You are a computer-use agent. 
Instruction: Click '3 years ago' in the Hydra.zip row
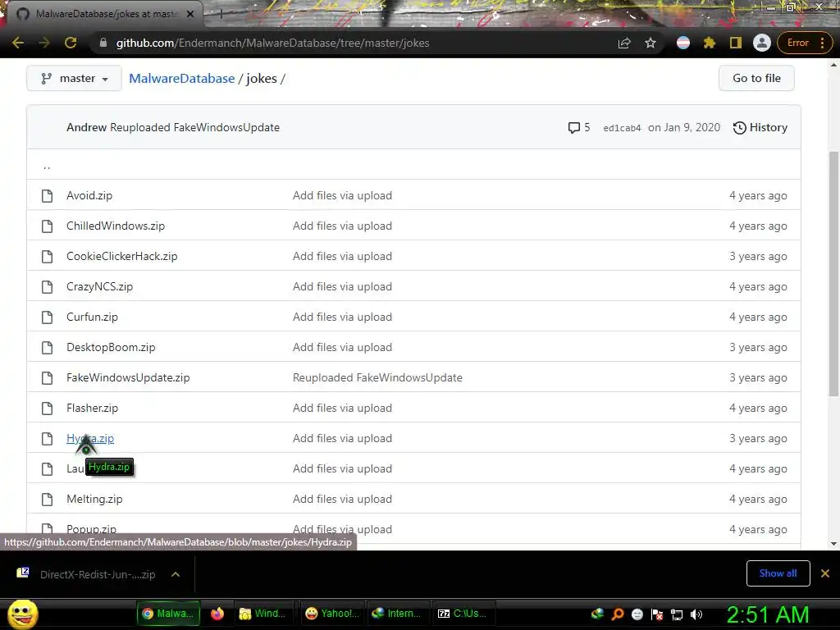758,438
